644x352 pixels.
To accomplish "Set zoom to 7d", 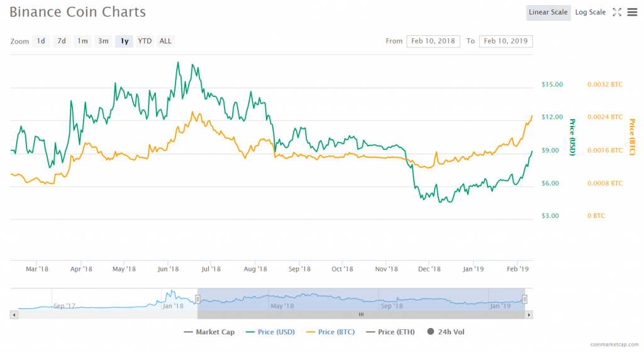I will tap(62, 42).
